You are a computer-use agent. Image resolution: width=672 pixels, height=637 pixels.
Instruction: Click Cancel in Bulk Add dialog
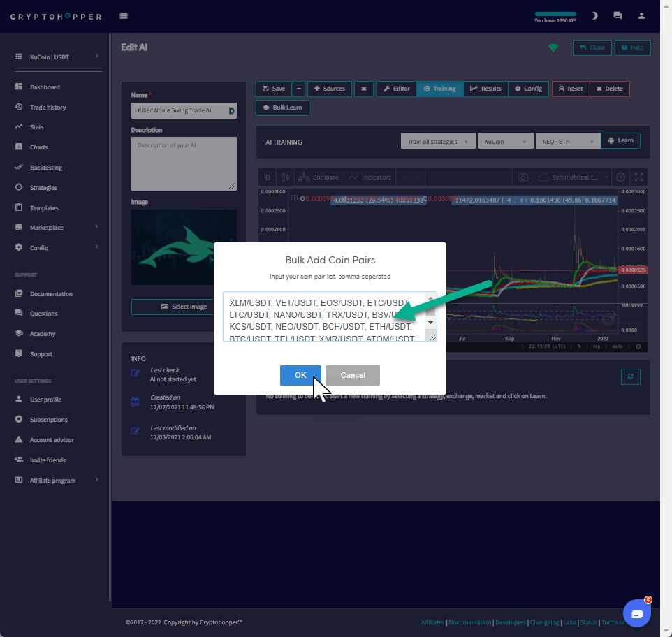point(353,375)
